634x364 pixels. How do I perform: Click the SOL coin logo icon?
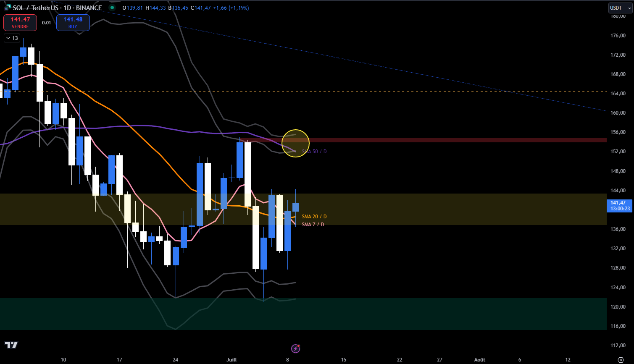pos(7,8)
